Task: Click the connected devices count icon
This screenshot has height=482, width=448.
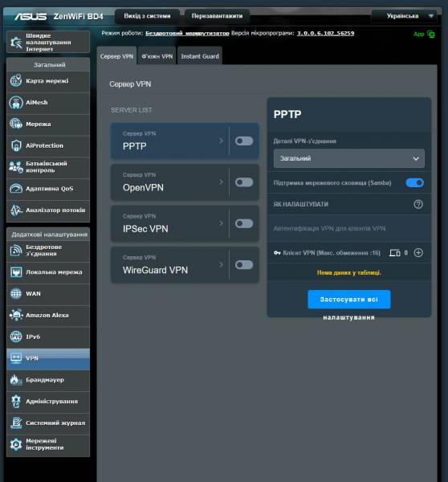Action: point(395,253)
